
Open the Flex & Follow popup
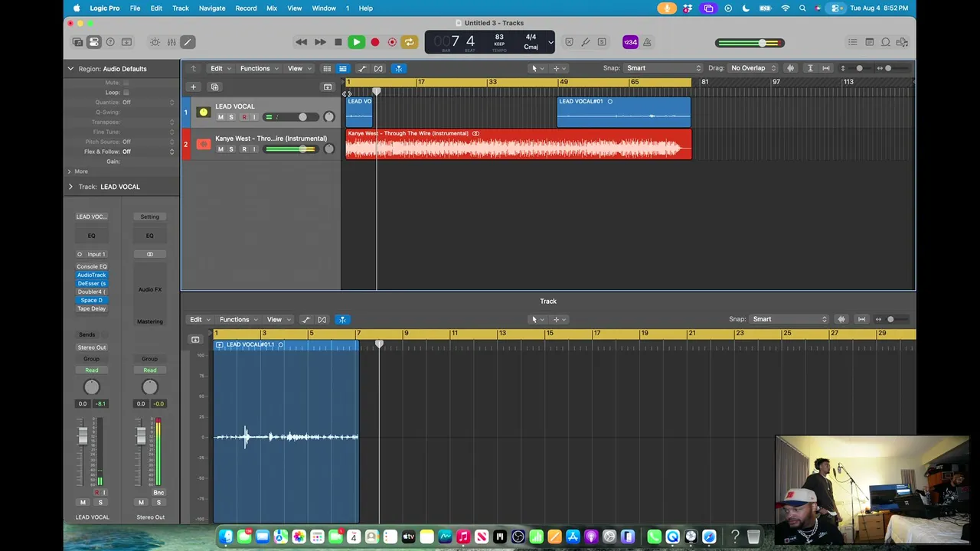click(x=149, y=152)
